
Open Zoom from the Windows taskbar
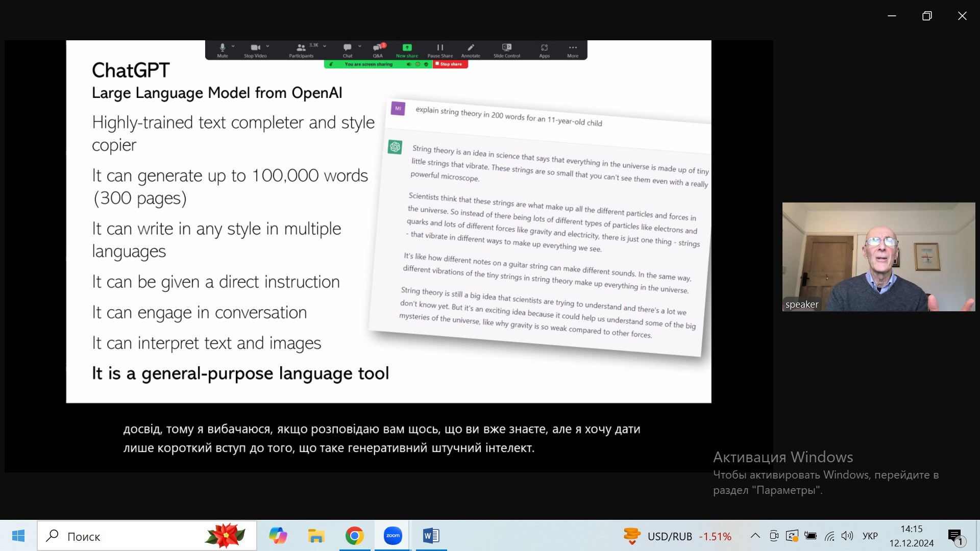point(393,536)
